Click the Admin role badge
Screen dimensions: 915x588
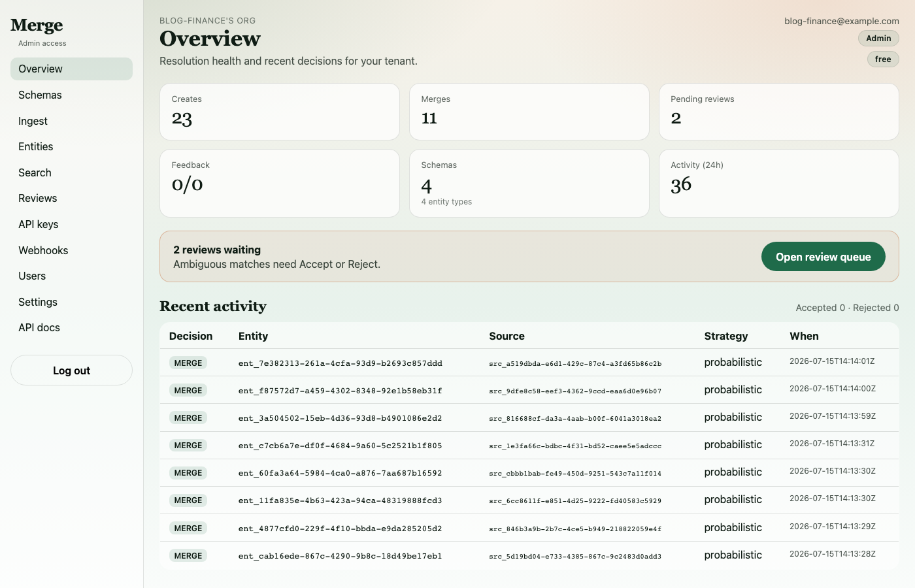coord(878,39)
